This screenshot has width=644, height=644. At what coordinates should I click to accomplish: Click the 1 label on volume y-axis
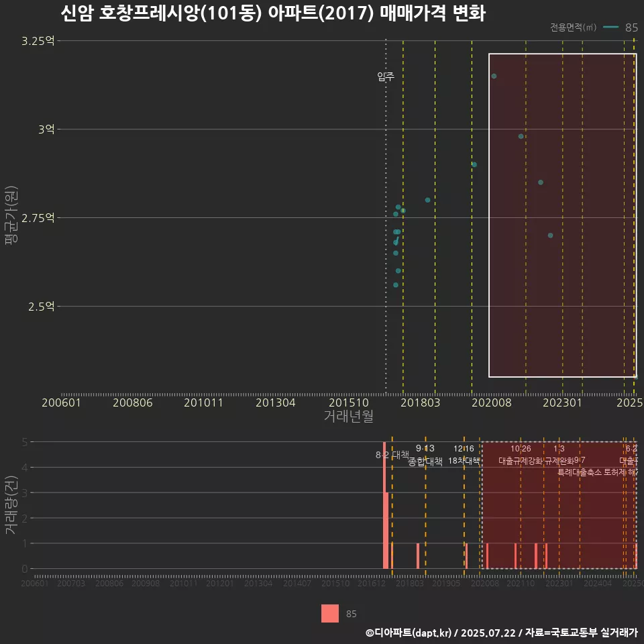coord(25,543)
